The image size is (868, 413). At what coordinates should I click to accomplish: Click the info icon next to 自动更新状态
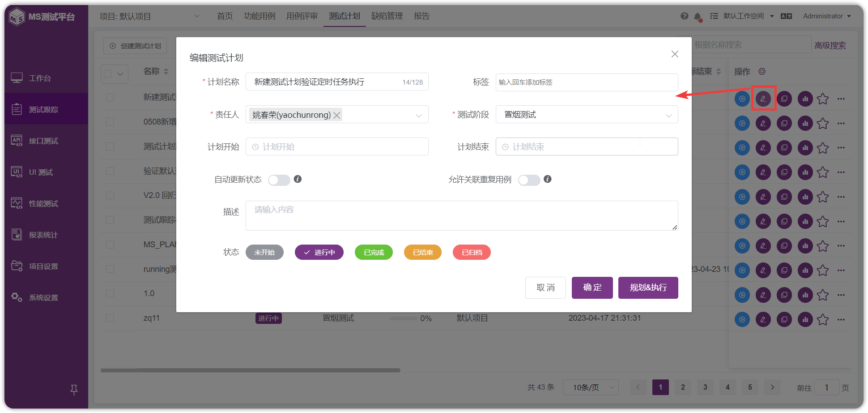[298, 179]
